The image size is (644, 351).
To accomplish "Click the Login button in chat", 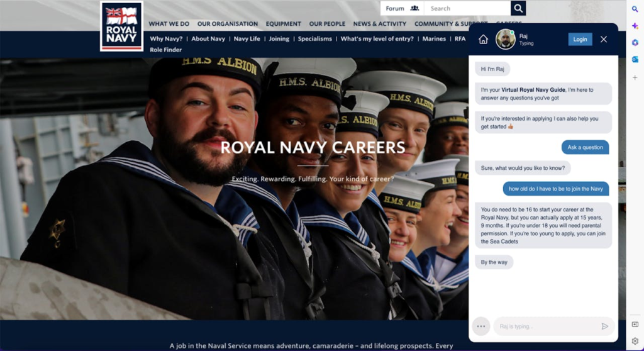I will [x=580, y=40].
